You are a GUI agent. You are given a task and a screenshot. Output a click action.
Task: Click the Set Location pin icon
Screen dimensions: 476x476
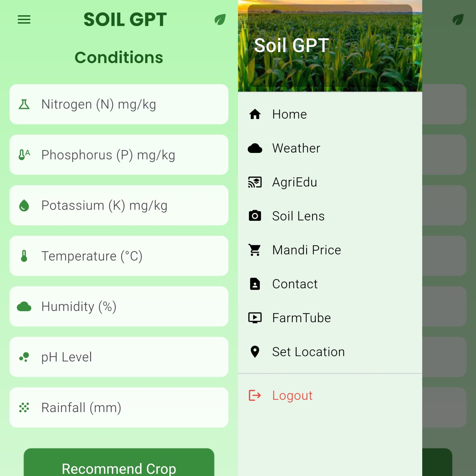pyautogui.click(x=255, y=352)
